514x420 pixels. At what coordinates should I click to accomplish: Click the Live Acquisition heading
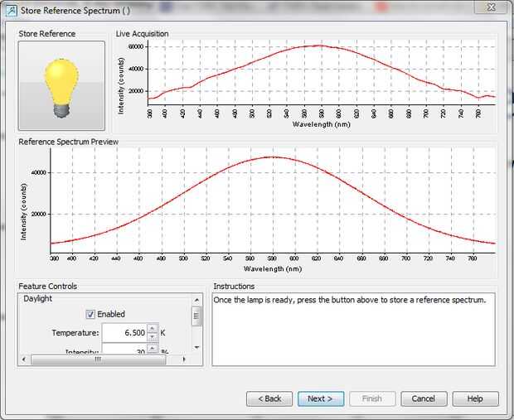click(142, 34)
